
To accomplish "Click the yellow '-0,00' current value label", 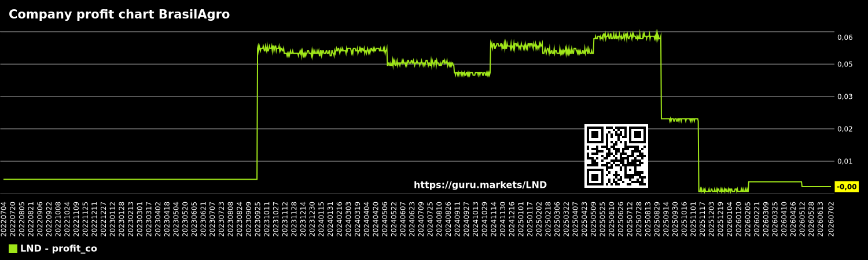I will click(x=847, y=187).
